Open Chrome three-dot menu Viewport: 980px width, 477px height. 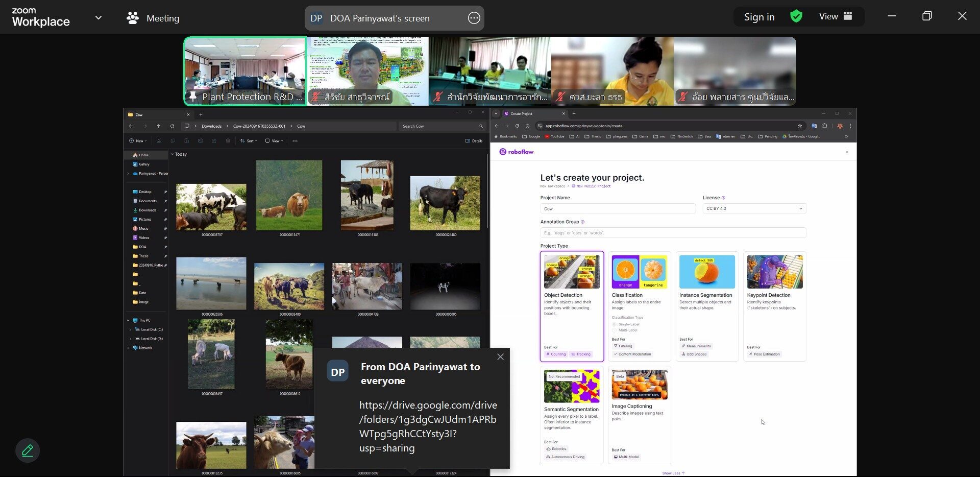850,126
